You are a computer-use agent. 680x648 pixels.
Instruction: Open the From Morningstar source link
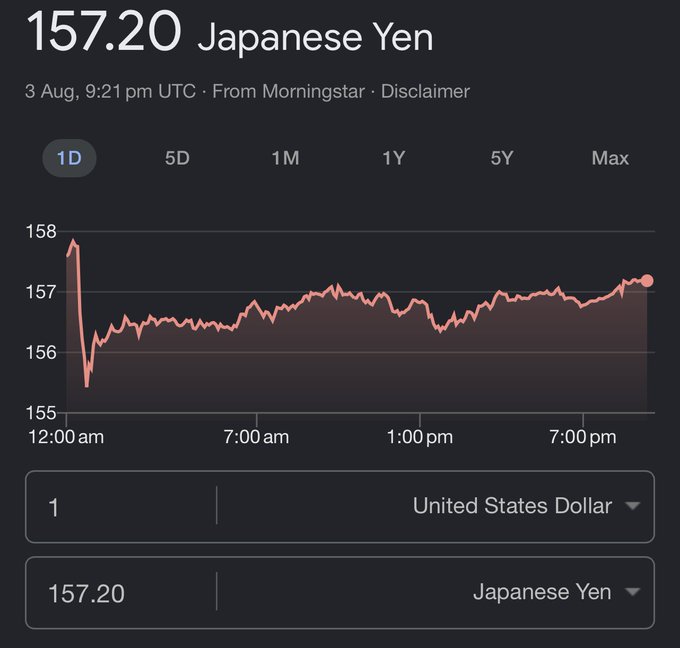point(288,92)
